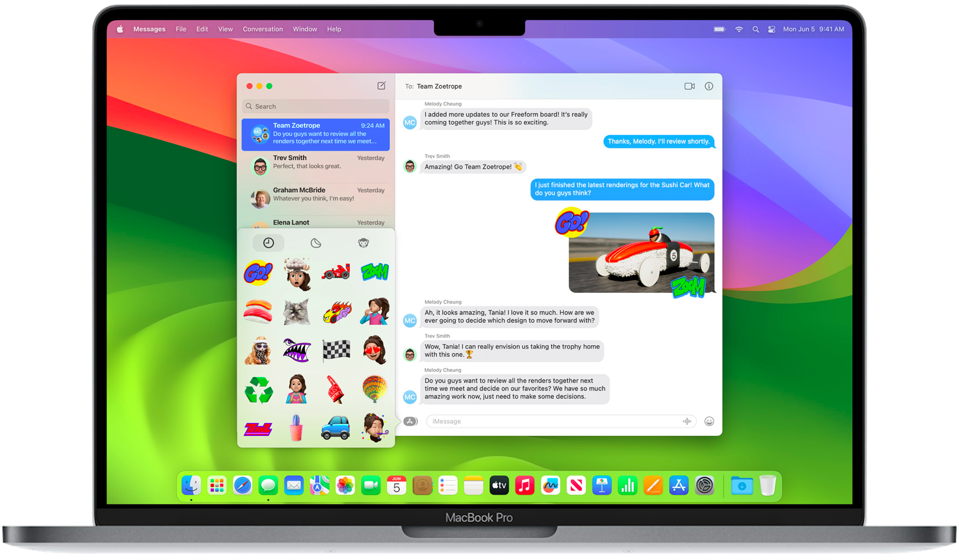Open Numbers from the Dock
The width and height of the screenshot is (959, 560).
point(628,485)
